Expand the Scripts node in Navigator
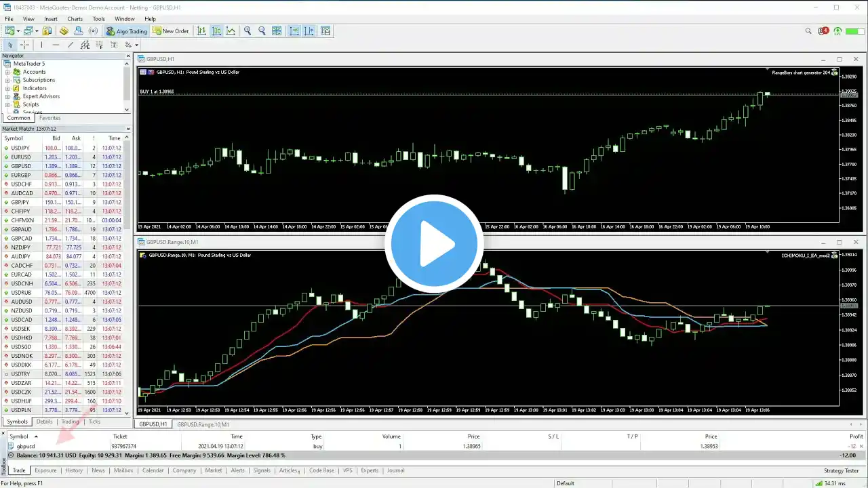The image size is (868, 488). point(7,104)
